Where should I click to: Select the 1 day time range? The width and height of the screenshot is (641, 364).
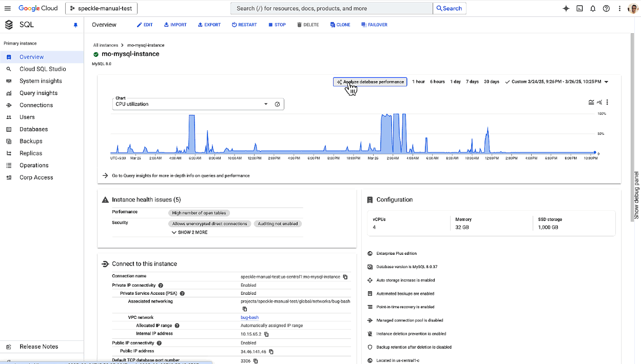(x=455, y=82)
